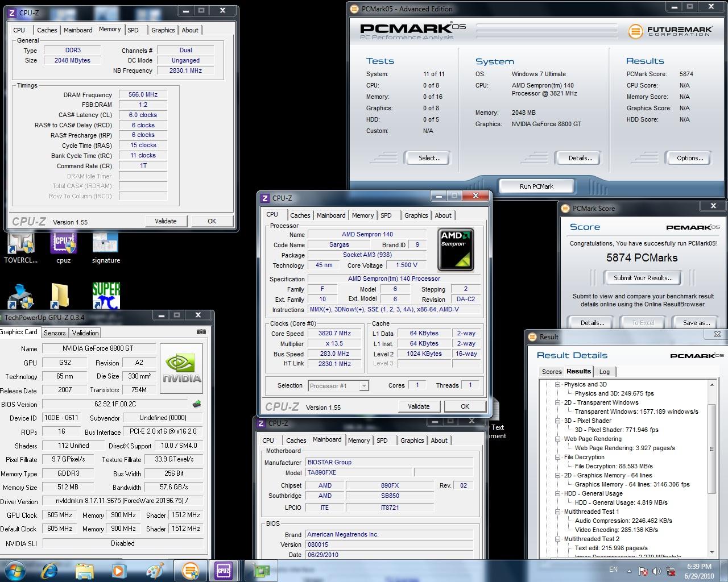Screen dimensions: 728x582
Task: Collapse the Physics and 3D tree node
Action: pos(559,385)
